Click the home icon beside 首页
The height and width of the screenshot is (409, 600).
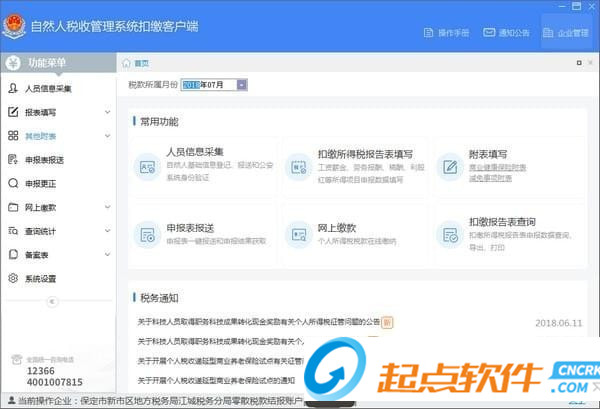(126, 63)
